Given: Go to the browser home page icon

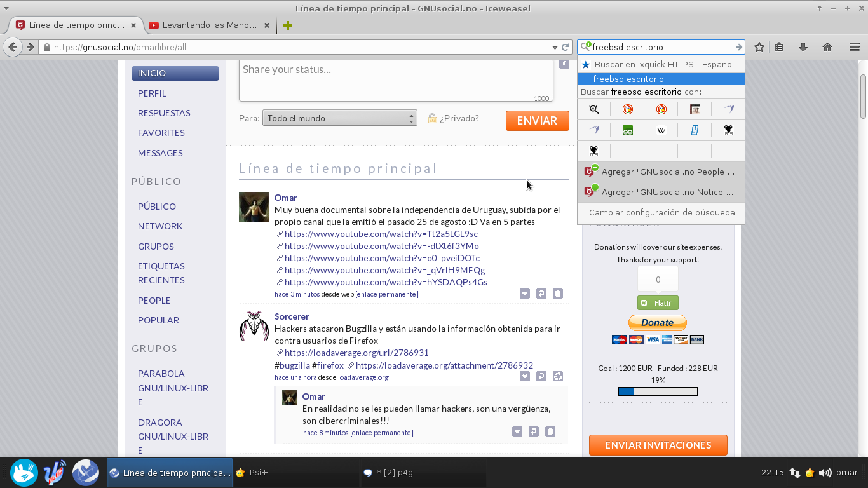Looking at the screenshot, I should click(x=827, y=47).
